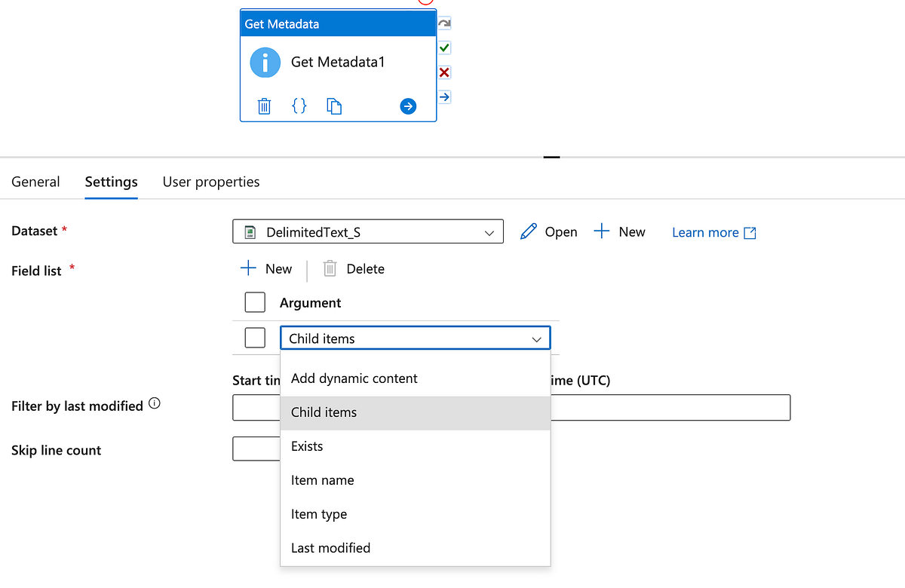Click the green success checkmark icon
The image size is (905, 588).
(444, 47)
